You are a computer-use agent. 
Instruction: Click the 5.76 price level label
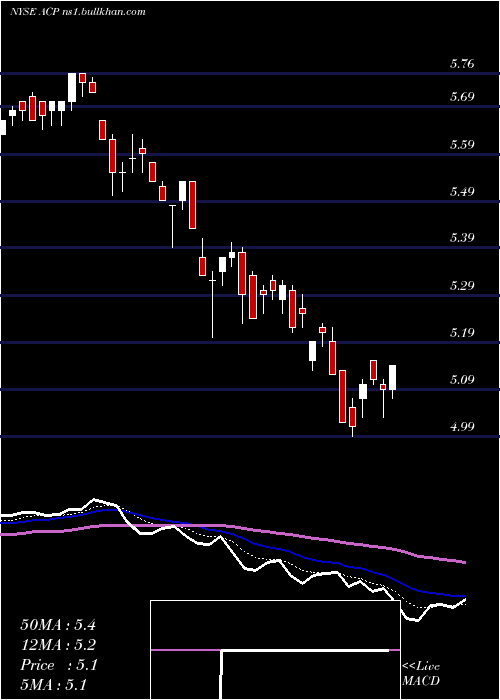(x=462, y=64)
